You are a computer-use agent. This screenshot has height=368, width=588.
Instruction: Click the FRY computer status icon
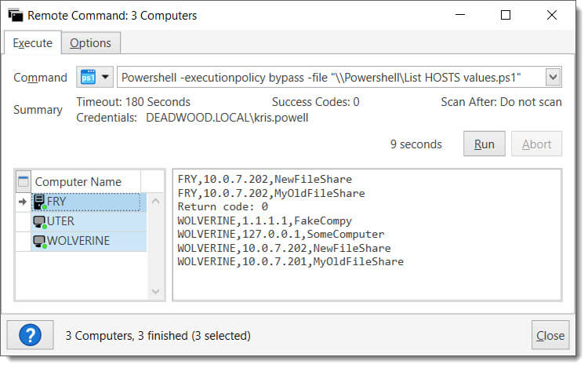(x=39, y=202)
